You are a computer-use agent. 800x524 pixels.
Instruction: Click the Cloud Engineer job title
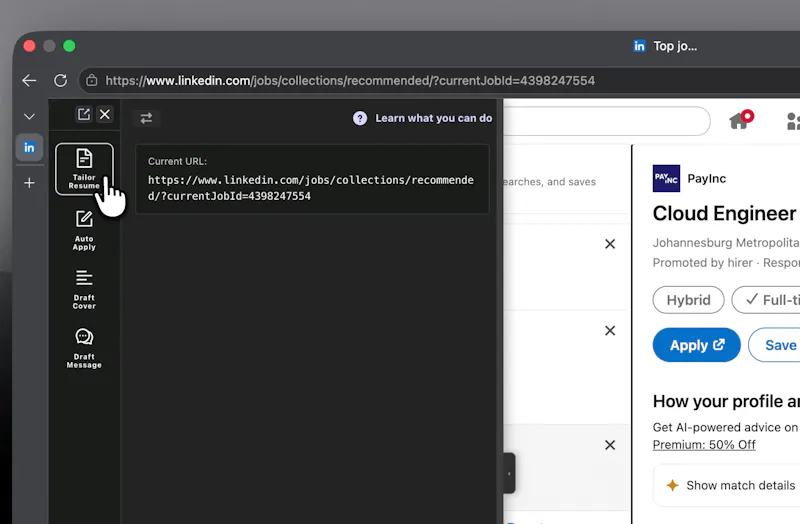724,213
